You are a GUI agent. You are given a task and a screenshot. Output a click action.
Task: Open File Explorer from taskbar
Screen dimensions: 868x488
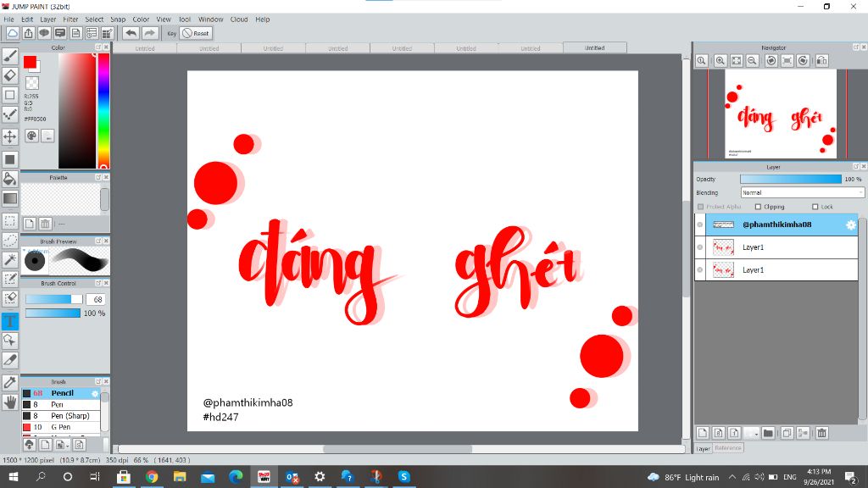pos(180,476)
